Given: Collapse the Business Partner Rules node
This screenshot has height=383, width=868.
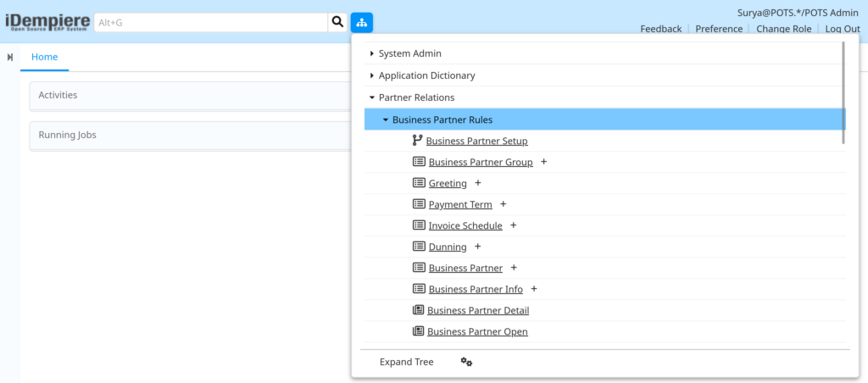Looking at the screenshot, I should click(x=386, y=119).
